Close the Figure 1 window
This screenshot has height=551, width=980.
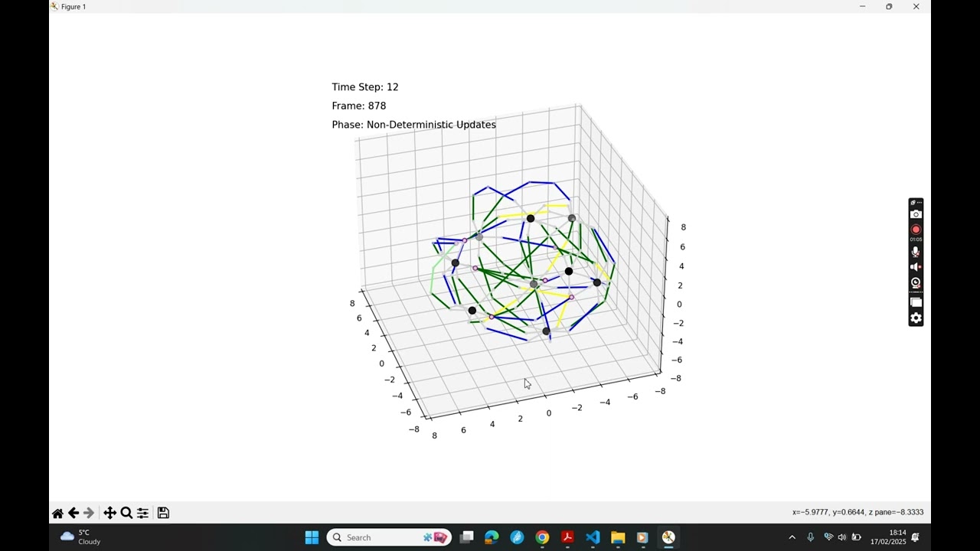coord(916,6)
